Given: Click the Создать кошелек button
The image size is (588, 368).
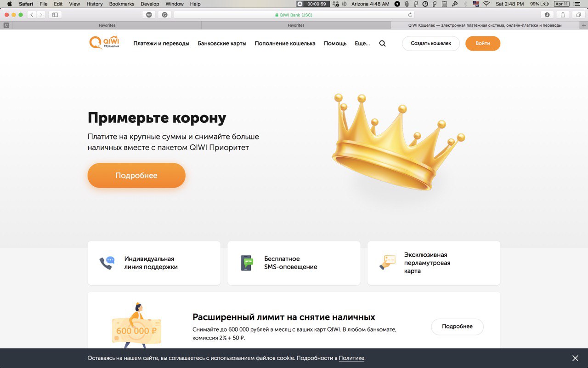Looking at the screenshot, I should pos(431,43).
